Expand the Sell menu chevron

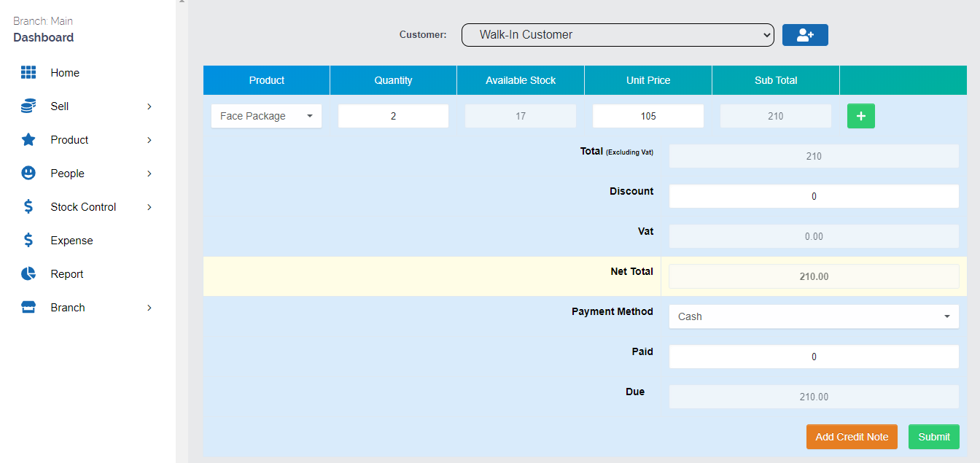pos(149,106)
